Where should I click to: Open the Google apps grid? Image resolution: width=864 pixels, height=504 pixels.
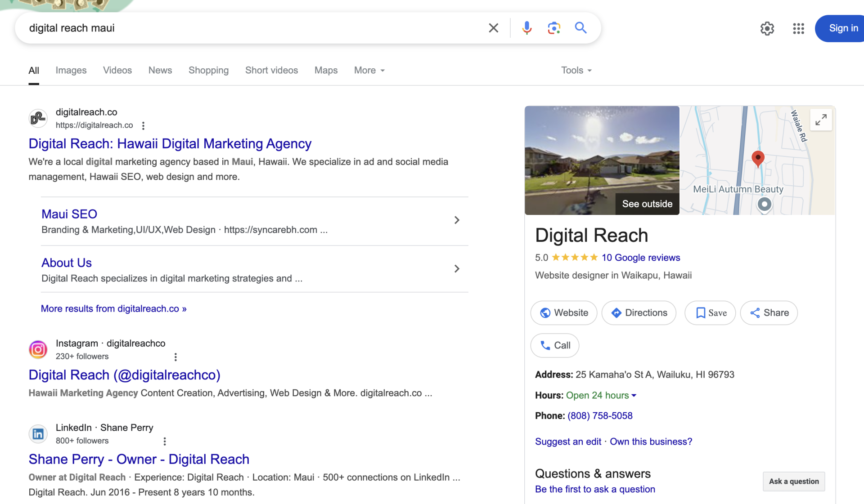798,28
